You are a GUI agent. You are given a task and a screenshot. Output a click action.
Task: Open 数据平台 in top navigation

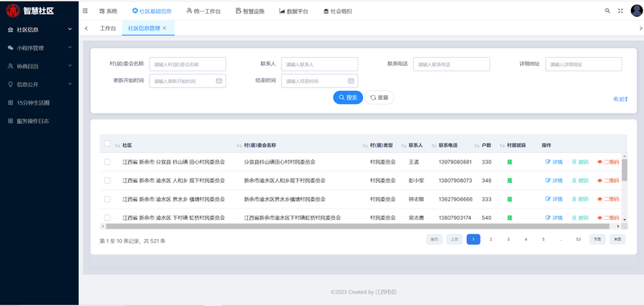[294, 11]
